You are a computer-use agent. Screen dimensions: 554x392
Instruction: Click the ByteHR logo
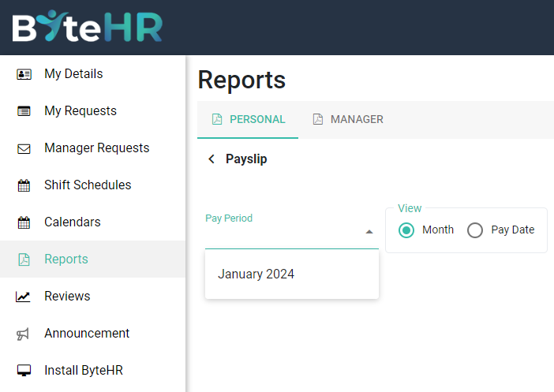pos(88,27)
